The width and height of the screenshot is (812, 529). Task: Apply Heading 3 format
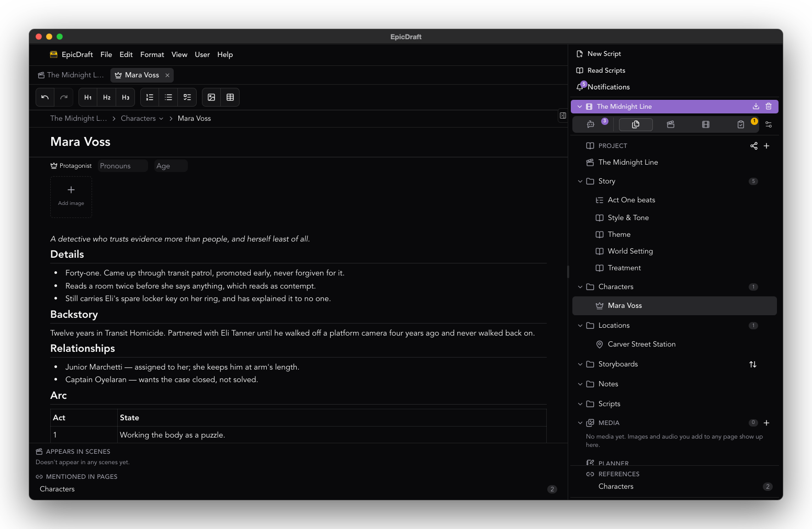tap(126, 97)
